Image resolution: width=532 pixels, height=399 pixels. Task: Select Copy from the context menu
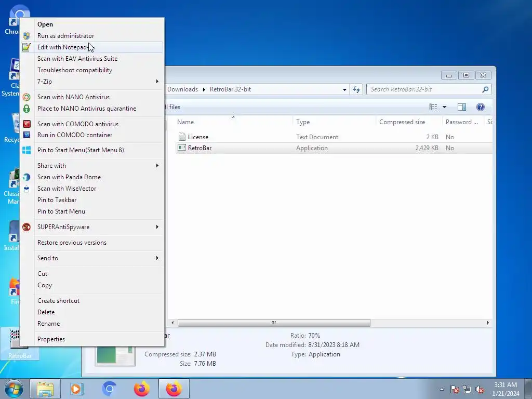tap(45, 285)
